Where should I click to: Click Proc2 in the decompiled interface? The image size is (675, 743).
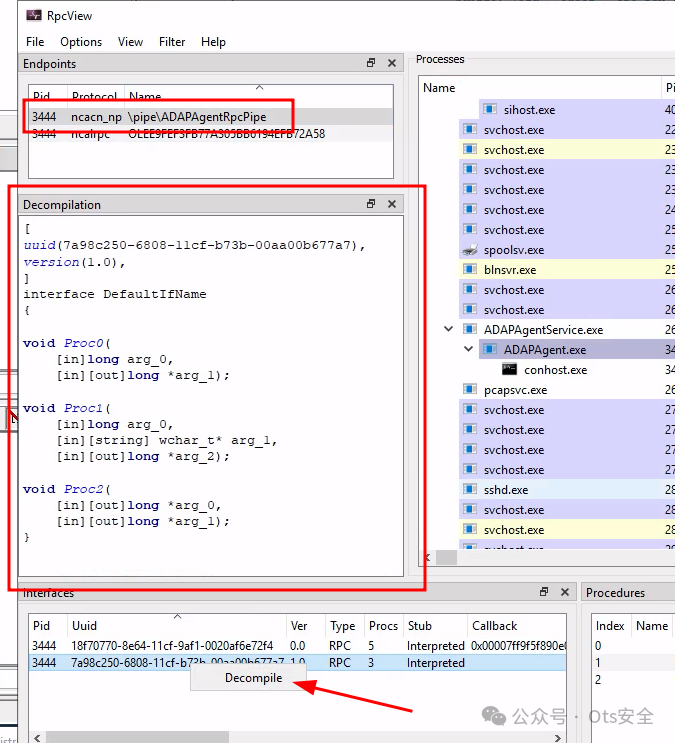[x=84, y=489]
